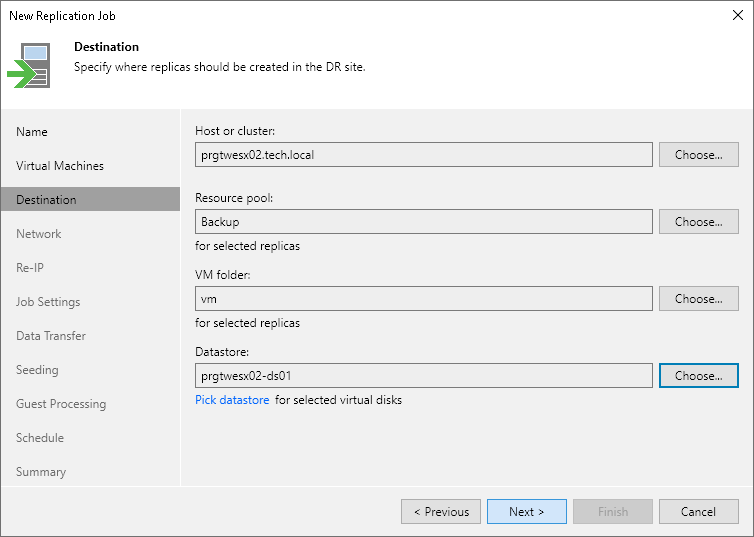Screen dimensions: 754x537
Task: Go to the Job Settings step
Action: tap(48, 302)
